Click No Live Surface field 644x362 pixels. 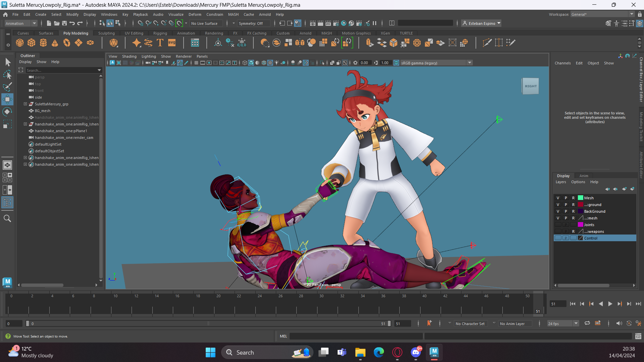point(206,23)
